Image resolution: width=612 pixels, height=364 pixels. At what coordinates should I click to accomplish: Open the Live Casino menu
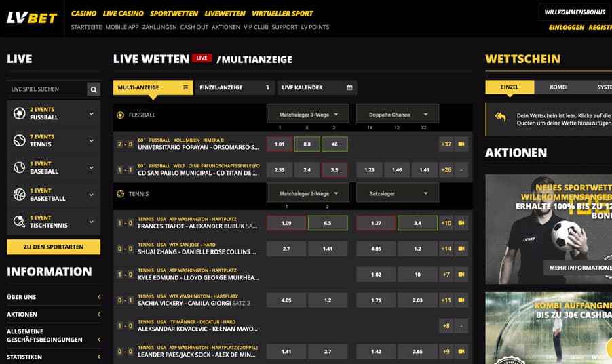coord(123,14)
